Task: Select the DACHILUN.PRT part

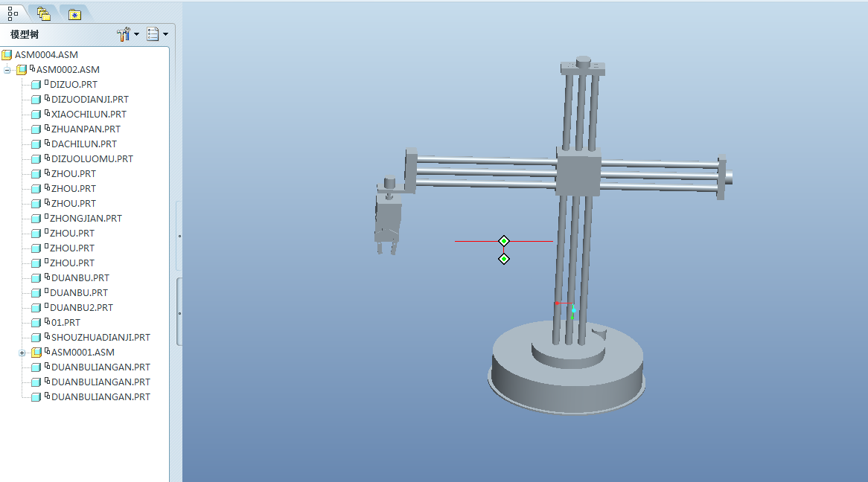Action: 84,144
